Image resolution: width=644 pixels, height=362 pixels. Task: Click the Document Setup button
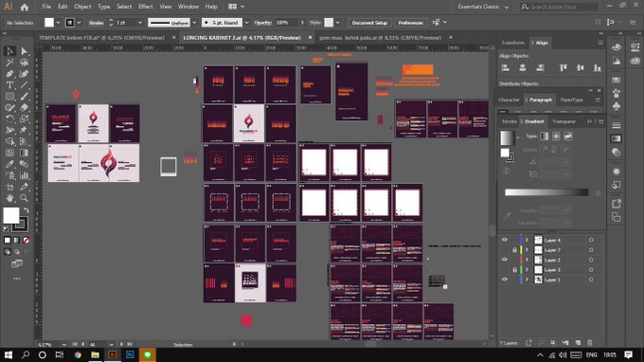click(369, 23)
